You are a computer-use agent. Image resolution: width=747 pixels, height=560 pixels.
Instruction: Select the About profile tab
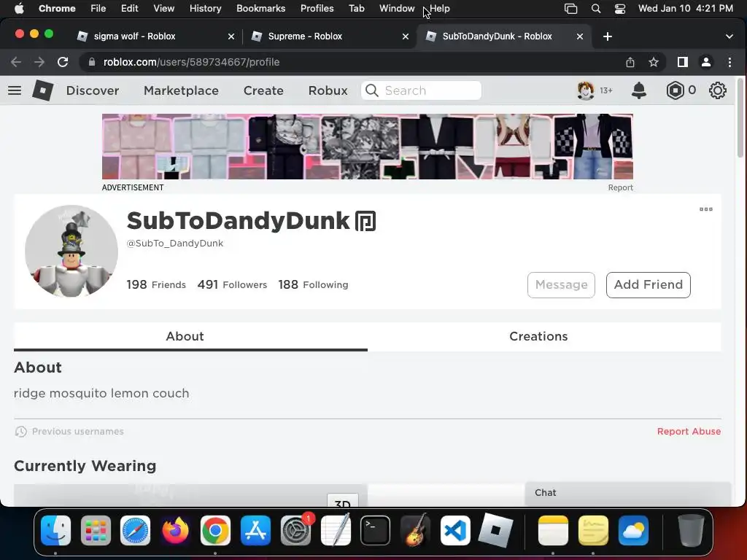point(190,337)
